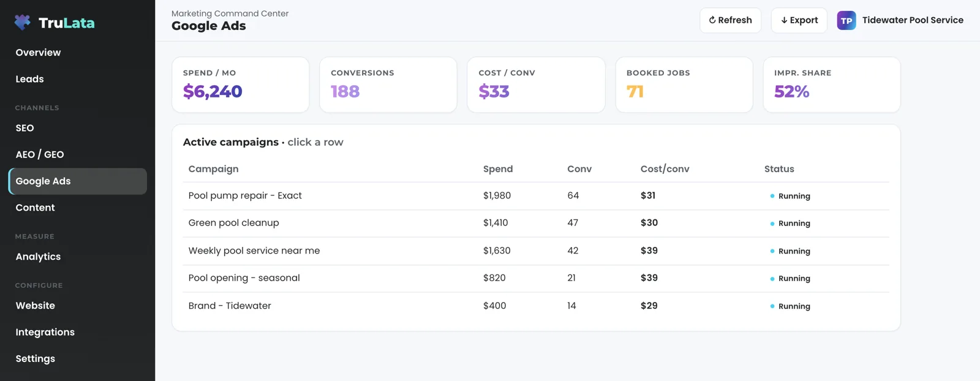980x381 pixels.
Task: Click the Conversions 188 card
Action: [388, 85]
